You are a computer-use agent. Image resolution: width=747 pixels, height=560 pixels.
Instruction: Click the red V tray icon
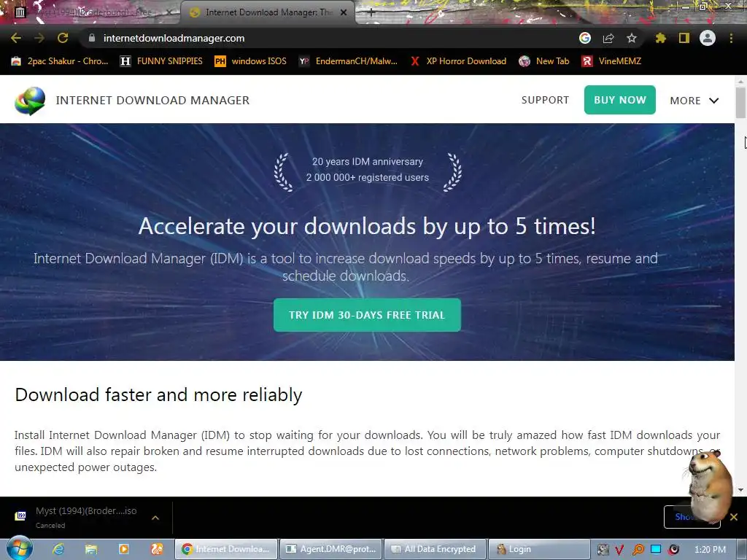(x=619, y=550)
